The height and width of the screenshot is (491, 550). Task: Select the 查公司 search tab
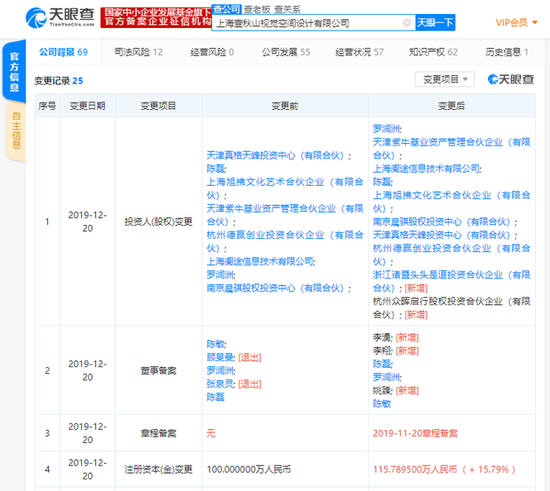227,9
